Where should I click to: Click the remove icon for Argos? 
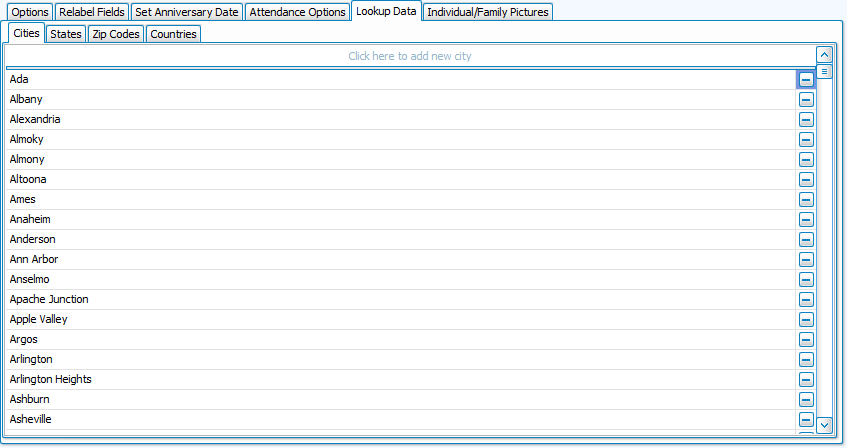805,339
